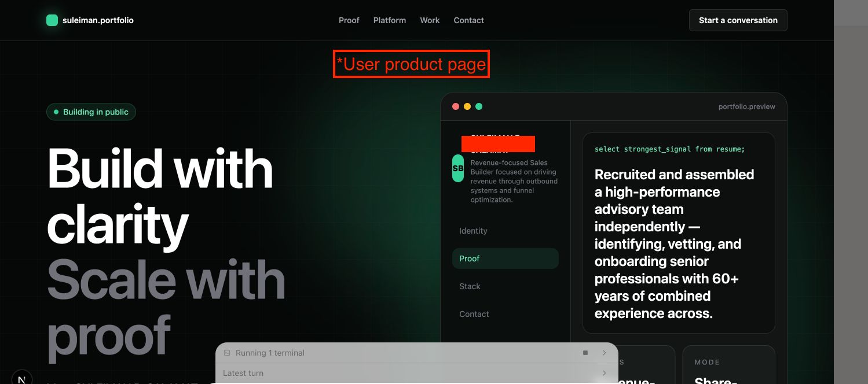This screenshot has width=868, height=384.
Task: Click the Recruited and assembled headline card
Action: click(x=679, y=233)
